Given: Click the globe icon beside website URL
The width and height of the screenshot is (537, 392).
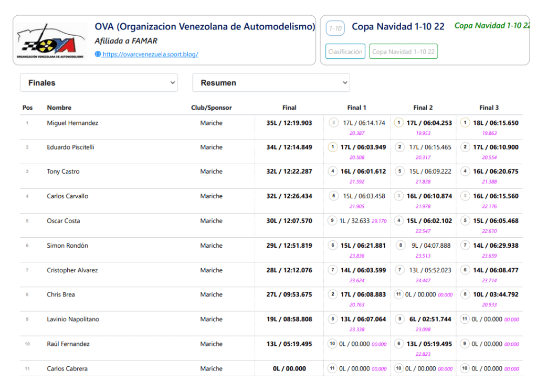Looking at the screenshot, I should tap(98, 54).
